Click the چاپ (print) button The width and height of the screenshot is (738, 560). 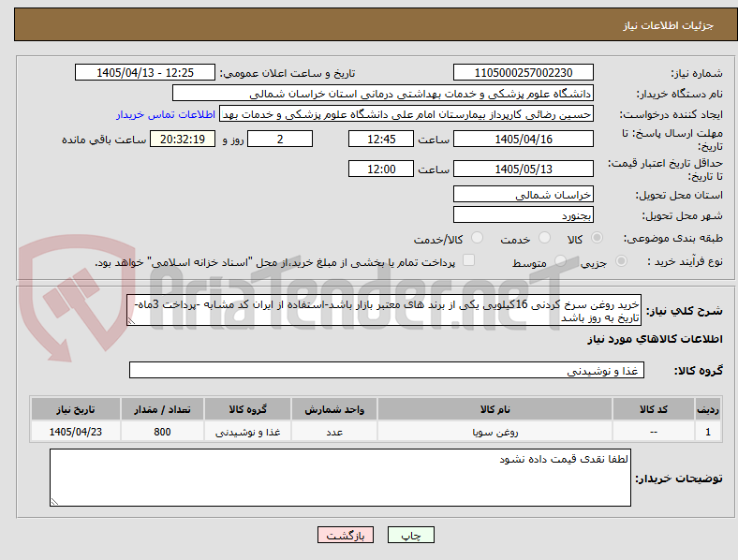tap(410, 536)
